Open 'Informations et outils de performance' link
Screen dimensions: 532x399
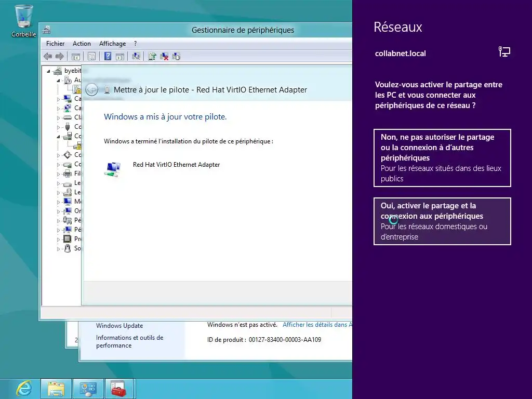[x=129, y=341]
